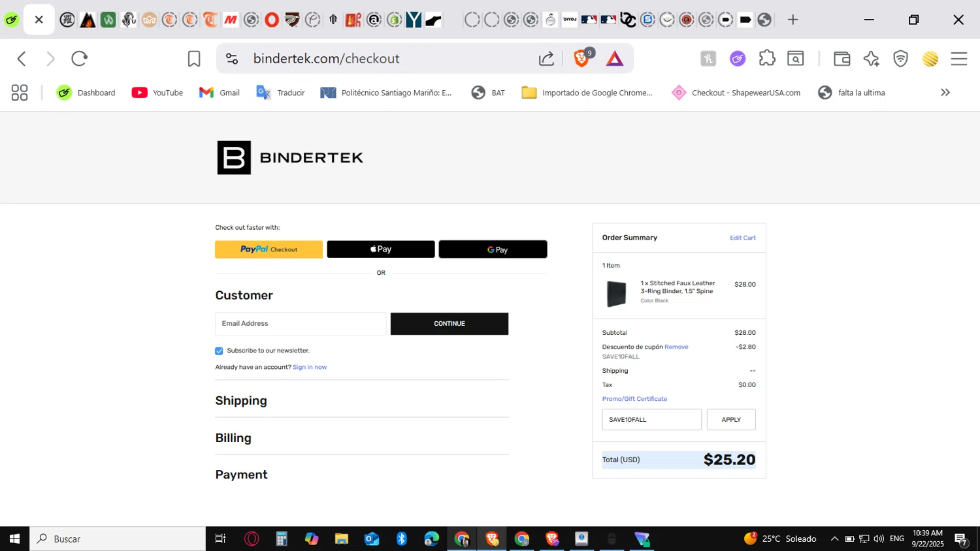Image resolution: width=980 pixels, height=551 pixels.
Task: Open Politécnico Santiago Mariño bookmark
Action: pos(386,93)
